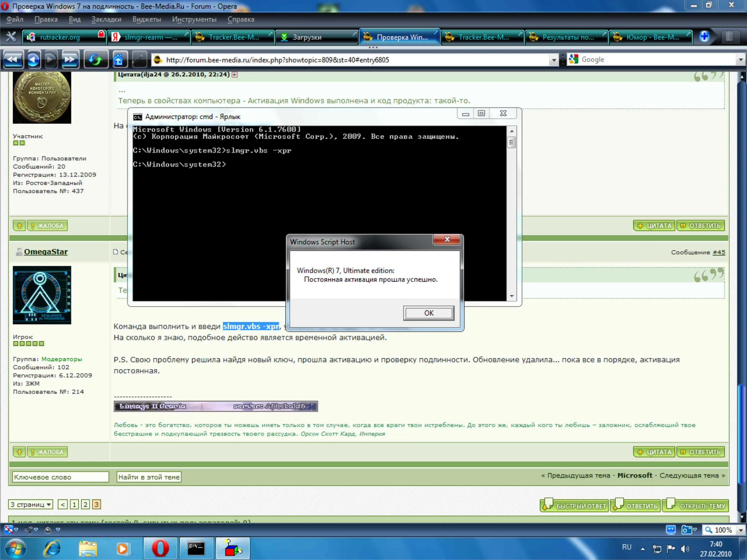Open the '3 страниц' page selector dropdown

[30, 504]
